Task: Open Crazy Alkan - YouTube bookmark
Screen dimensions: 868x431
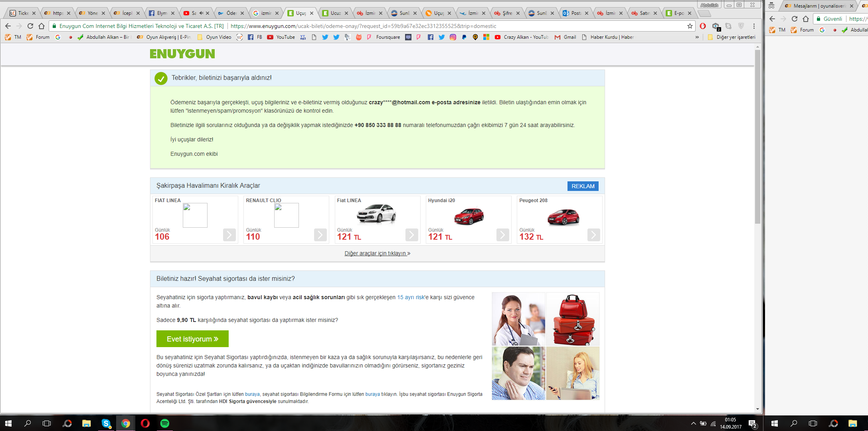Action: 522,37
